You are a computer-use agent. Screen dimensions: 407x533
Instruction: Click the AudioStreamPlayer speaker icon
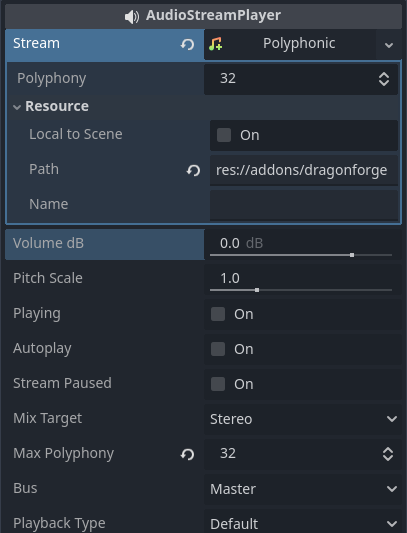point(132,16)
